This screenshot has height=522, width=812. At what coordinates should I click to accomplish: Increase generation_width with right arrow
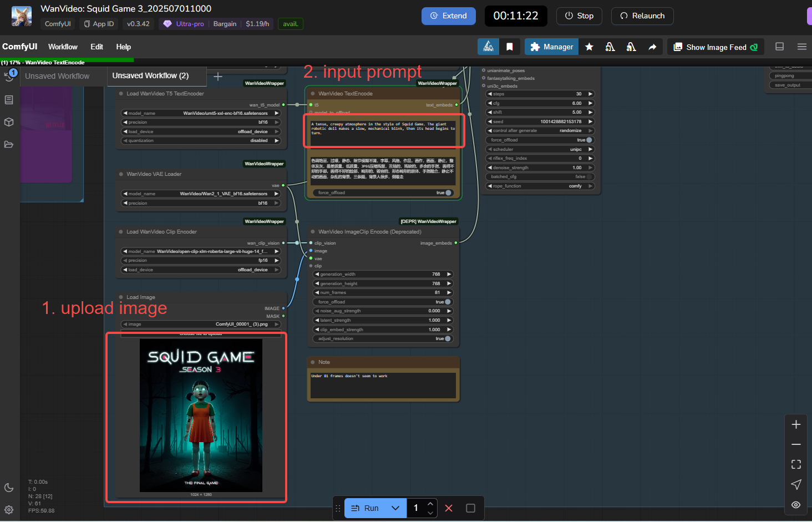coord(449,274)
